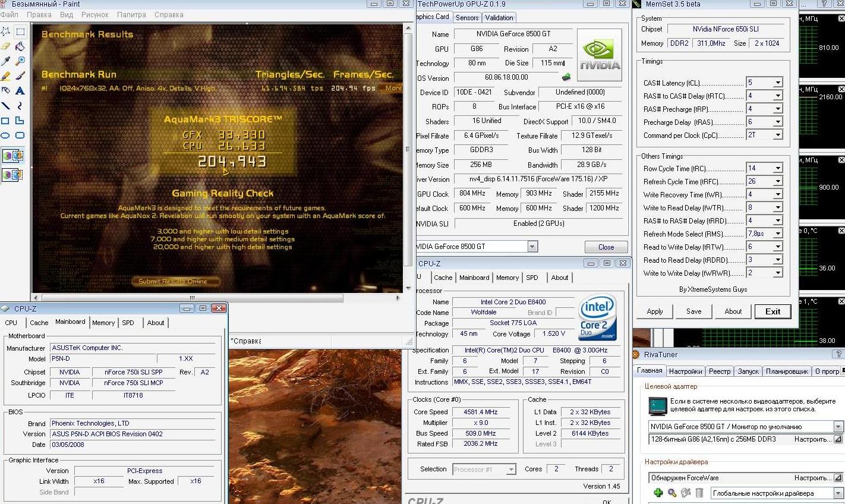The height and width of the screenshot is (504, 845).
Task: Switch to the Sensors tab in GPU-Z
Action: [x=467, y=17]
